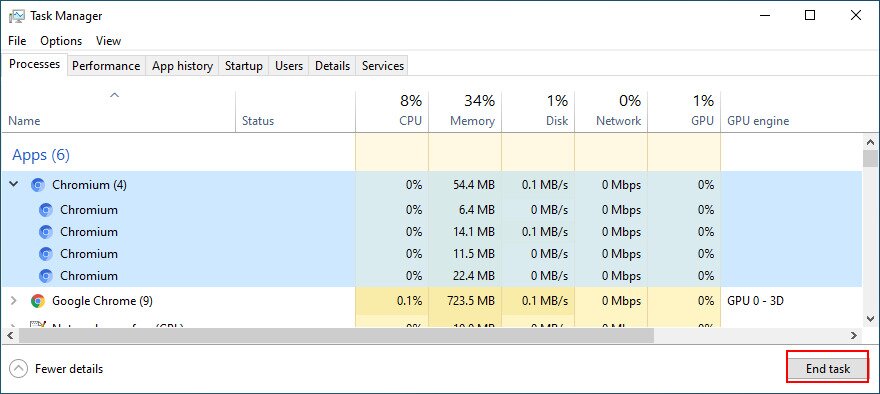This screenshot has width=880, height=394.
Task: Click the vertical scrollbar down arrow
Action: [870, 317]
